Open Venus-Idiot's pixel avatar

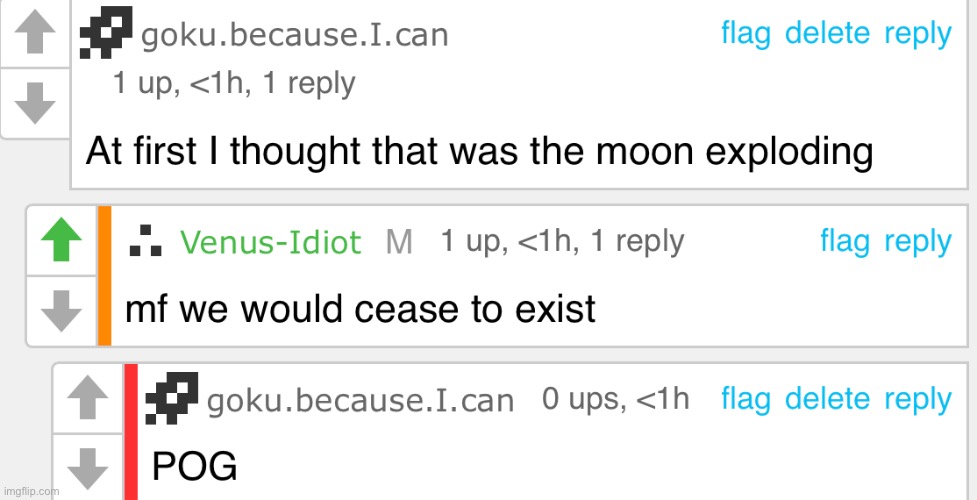pyautogui.click(x=146, y=241)
